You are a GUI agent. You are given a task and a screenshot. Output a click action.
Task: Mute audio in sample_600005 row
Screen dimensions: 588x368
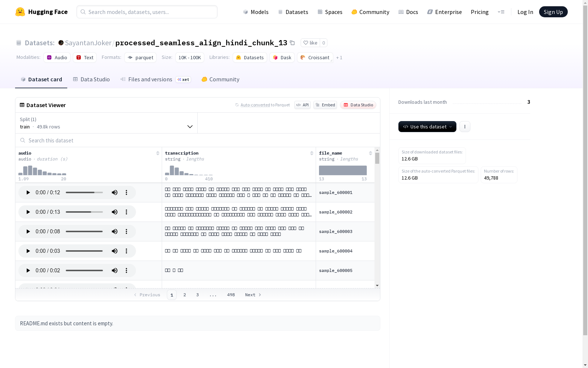pyautogui.click(x=115, y=270)
